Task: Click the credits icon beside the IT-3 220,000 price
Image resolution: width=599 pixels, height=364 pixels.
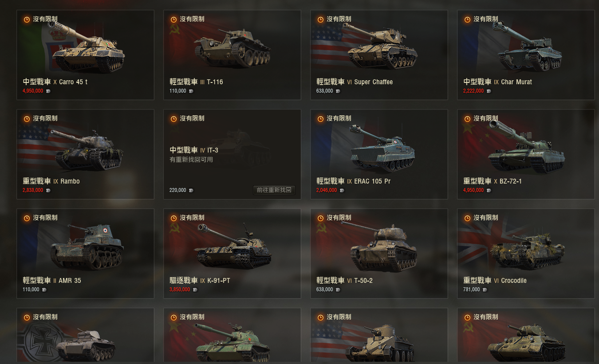Action: 191,190
